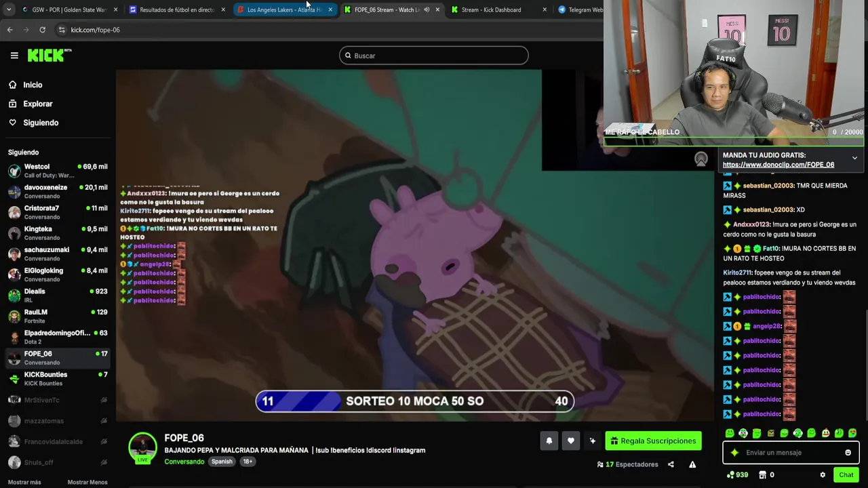
Task: Click the share icon near Espectadores
Action: [671, 464]
